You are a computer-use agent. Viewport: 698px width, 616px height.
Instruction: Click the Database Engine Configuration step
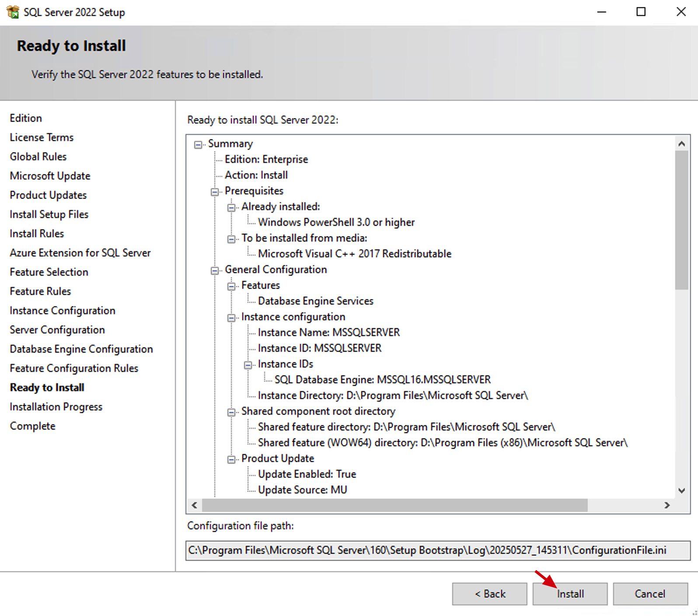click(x=81, y=349)
